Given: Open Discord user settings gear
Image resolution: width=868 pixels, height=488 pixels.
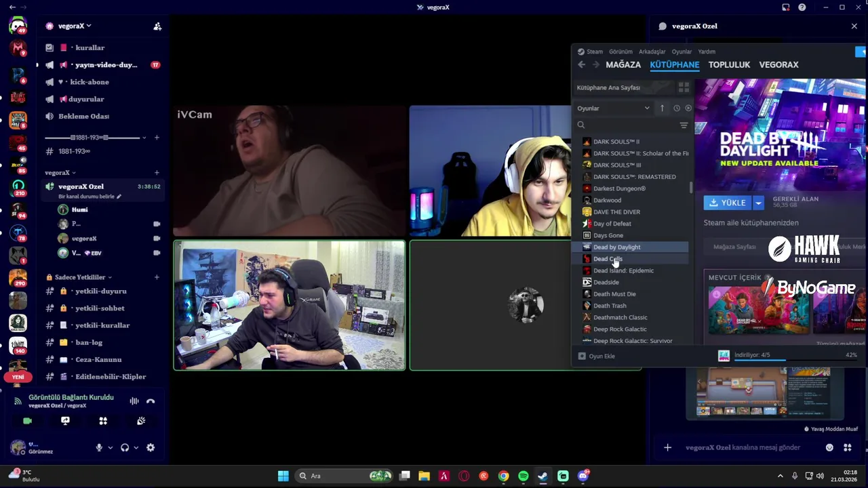Looking at the screenshot, I should coord(151,447).
